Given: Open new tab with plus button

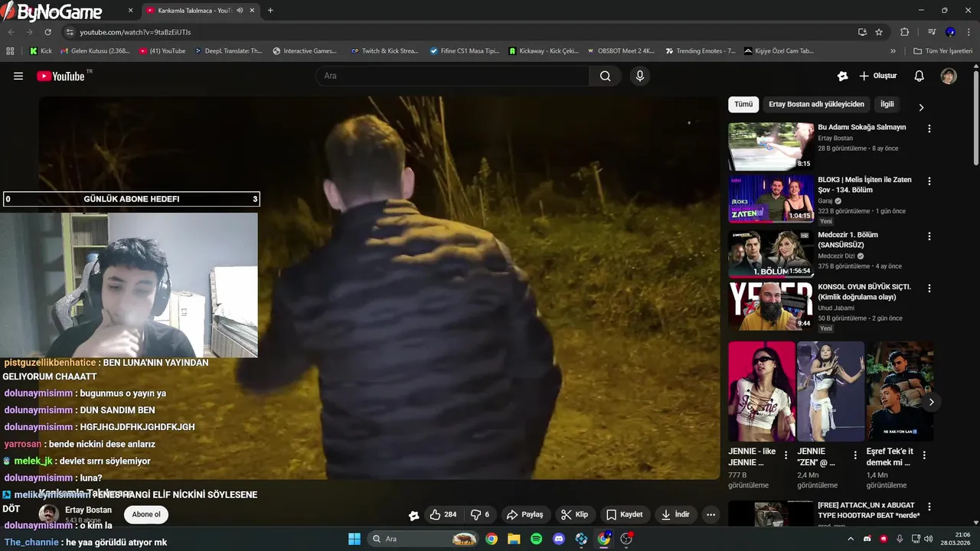Looking at the screenshot, I should pos(270,11).
